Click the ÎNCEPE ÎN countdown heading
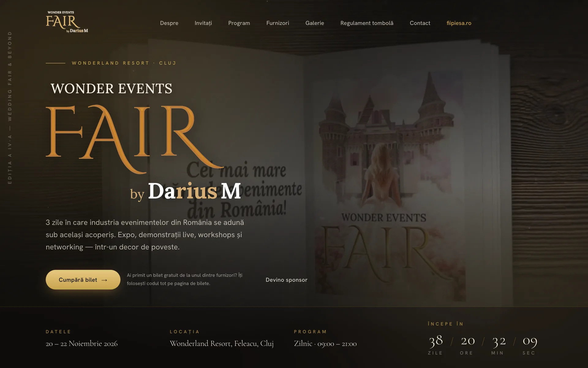 point(446,324)
